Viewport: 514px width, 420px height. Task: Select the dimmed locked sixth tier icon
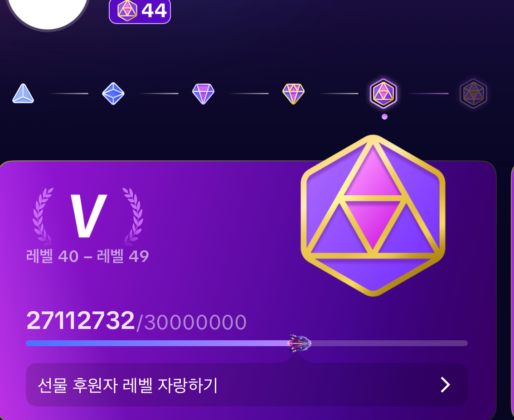(473, 94)
